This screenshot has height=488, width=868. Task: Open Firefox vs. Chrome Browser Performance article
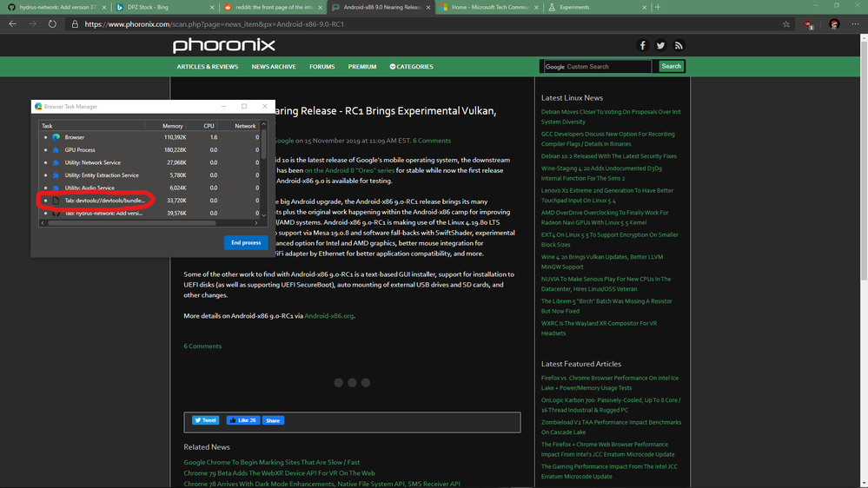coord(609,383)
